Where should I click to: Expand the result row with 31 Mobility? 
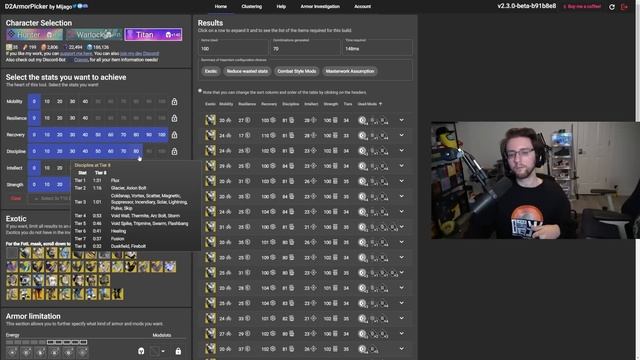coord(402,227)
